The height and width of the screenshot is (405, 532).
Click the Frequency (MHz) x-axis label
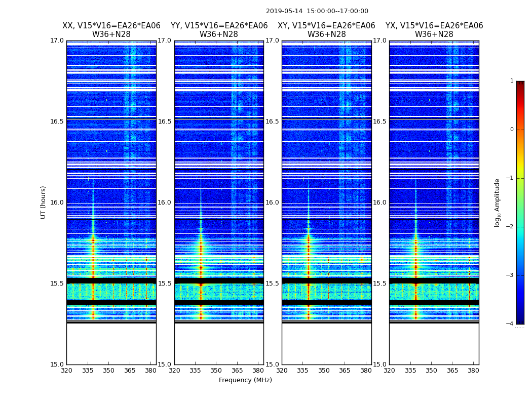tap(245, 380)
